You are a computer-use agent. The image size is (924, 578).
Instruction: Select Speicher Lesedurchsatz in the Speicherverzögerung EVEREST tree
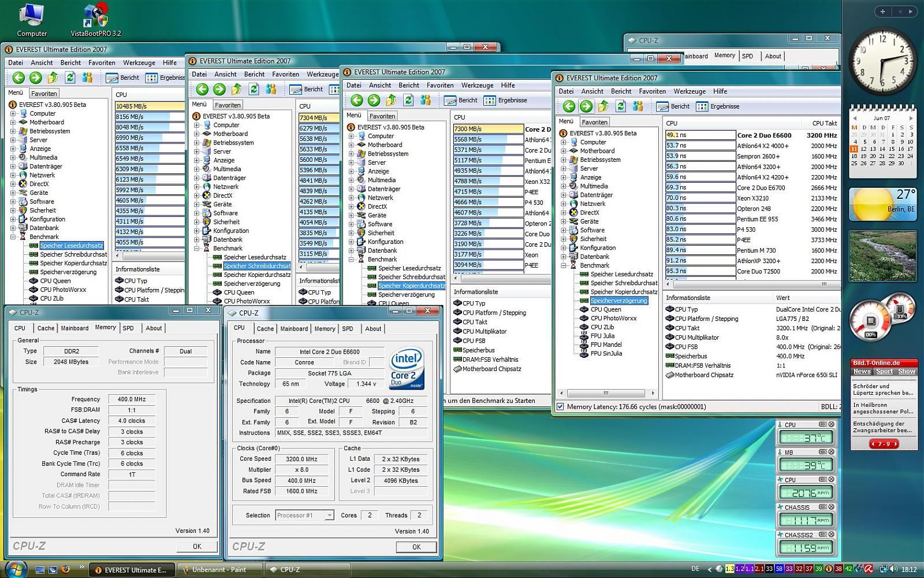pos(622,275)
